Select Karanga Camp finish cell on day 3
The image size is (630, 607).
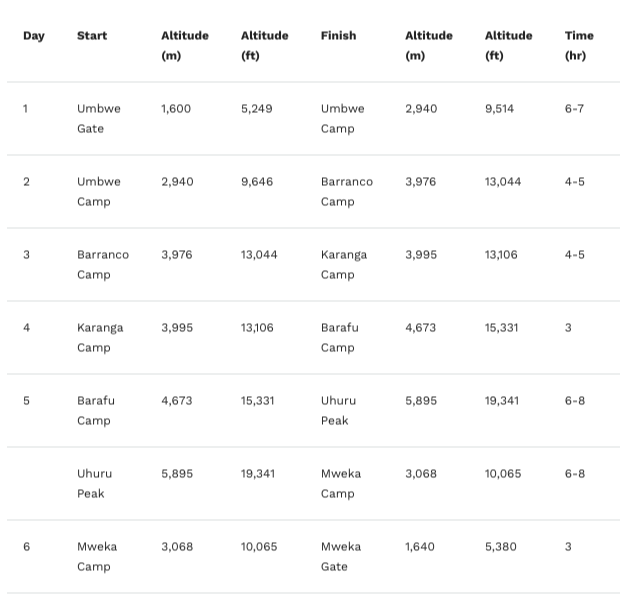click(x=344, y=265)
